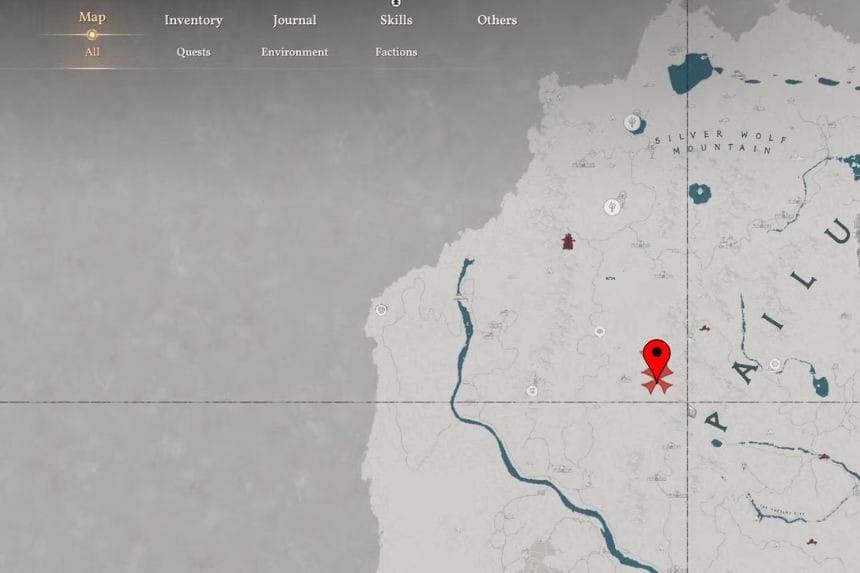Click the tree icon near Silver Wolf Mountain
Image resolution: width=860 pixels, height=573 pixels.
pos(632,123)
